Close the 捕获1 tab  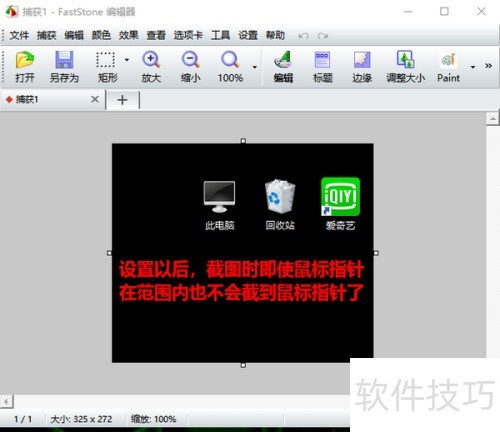[95, 99]
